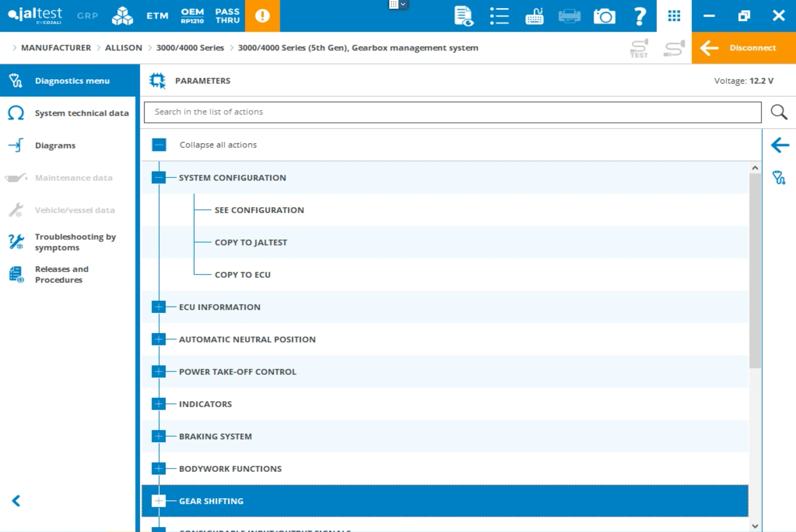Collapse the left sidebar with chevron
This screenshot has width=796, height=532.
pos(16,501)
